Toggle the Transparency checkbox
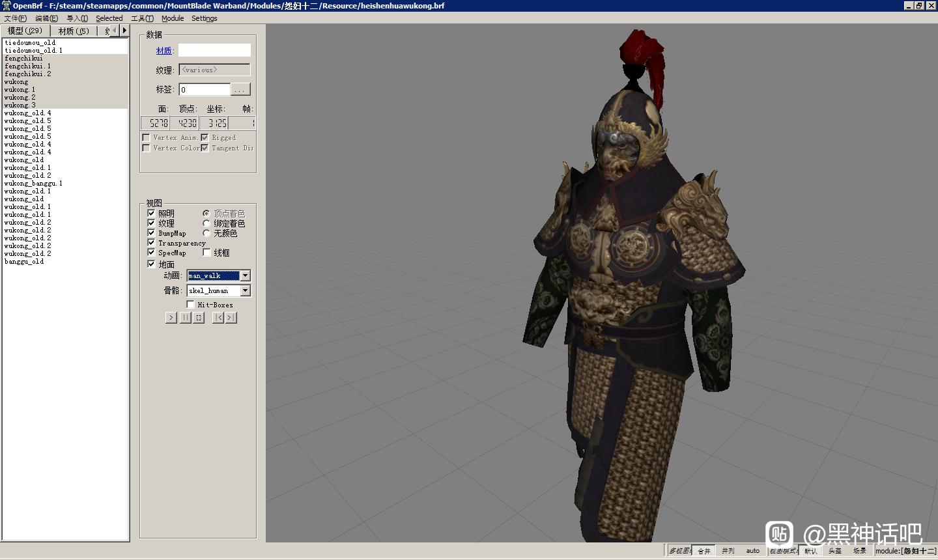This screenshot has width=938, height=560. pos(151,243)
